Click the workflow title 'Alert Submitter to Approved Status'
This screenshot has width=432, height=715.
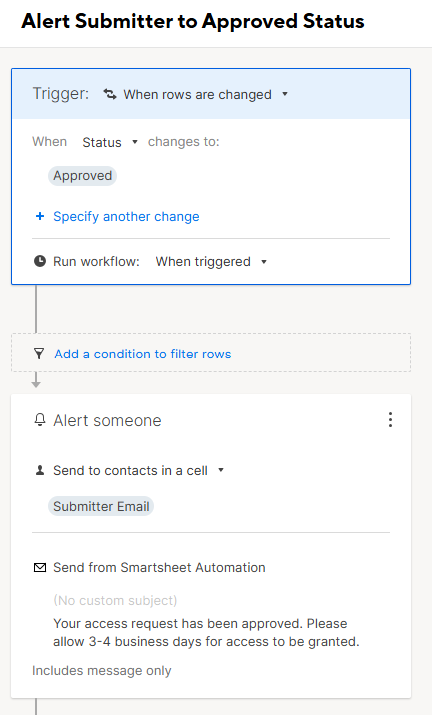[x=193, y=21]
